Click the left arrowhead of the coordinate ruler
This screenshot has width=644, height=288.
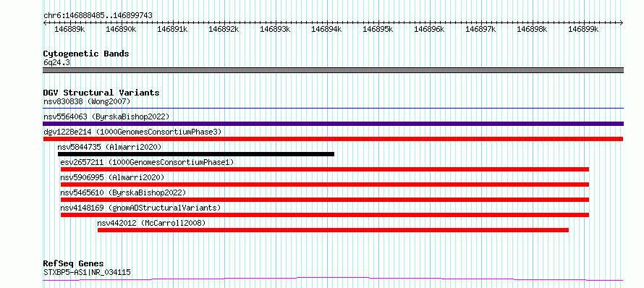point(45,23)
